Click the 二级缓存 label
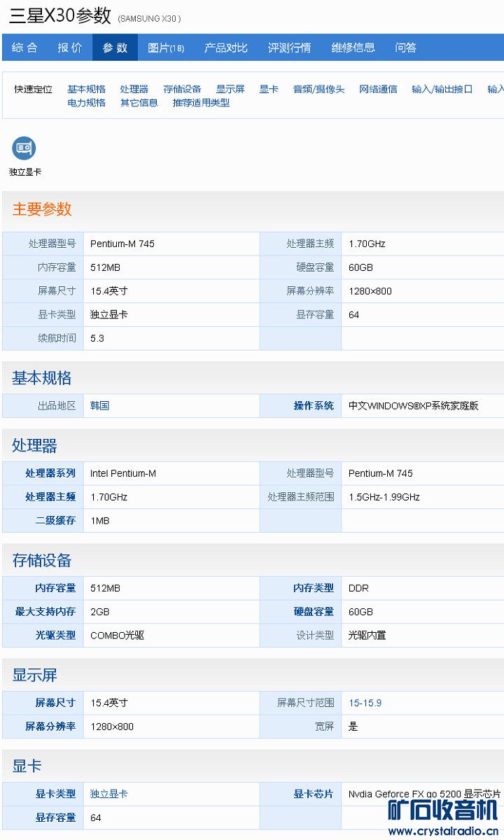Image resolution: width=504 pixels, height=840 pixels. coord(55,521)
